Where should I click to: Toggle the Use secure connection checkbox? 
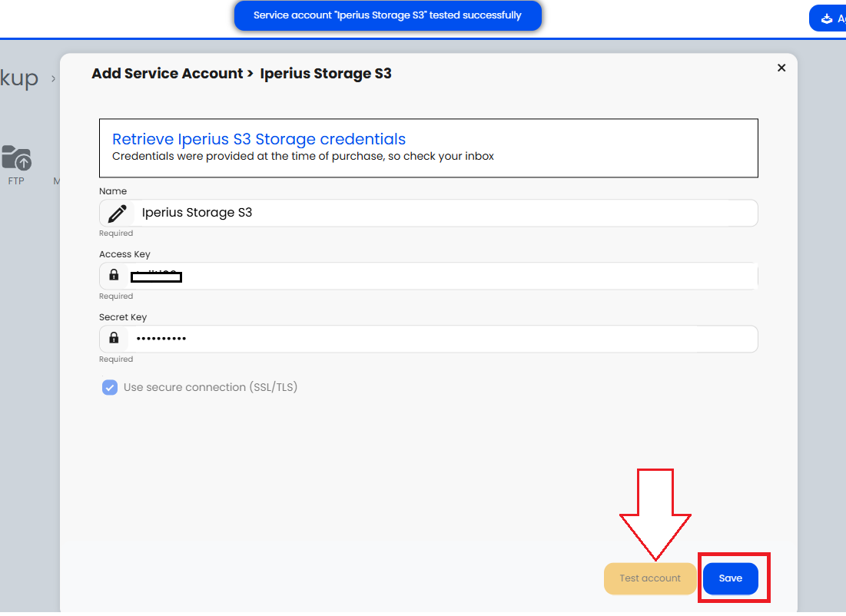(110, 387)
